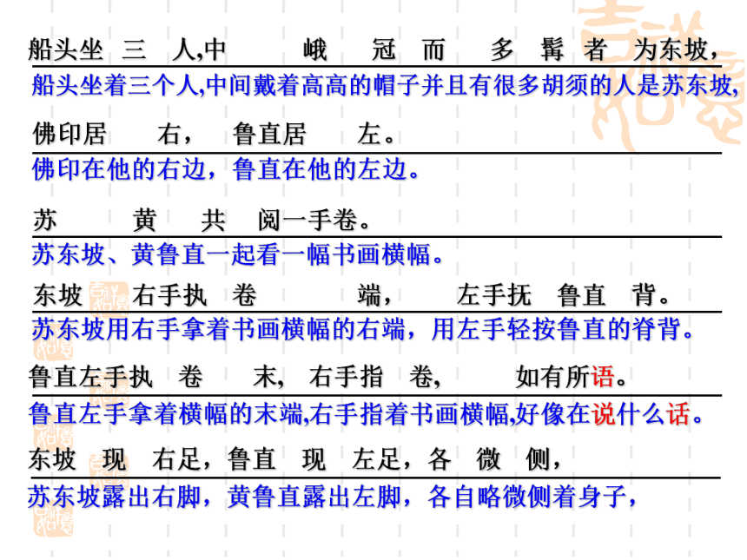
Task: Select the black text '阅一手卷。'
Action: pos(314,220)
